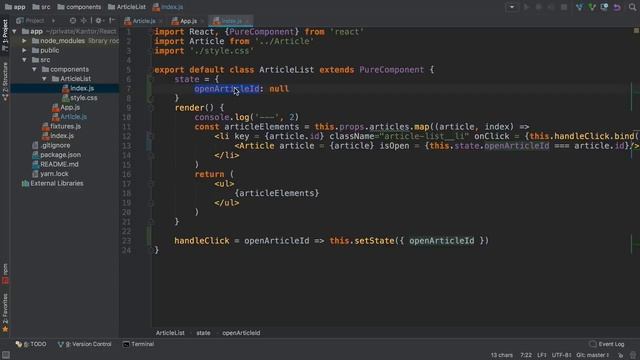Click 'state' in editor breadcrumbs

[x=203, y=333]
